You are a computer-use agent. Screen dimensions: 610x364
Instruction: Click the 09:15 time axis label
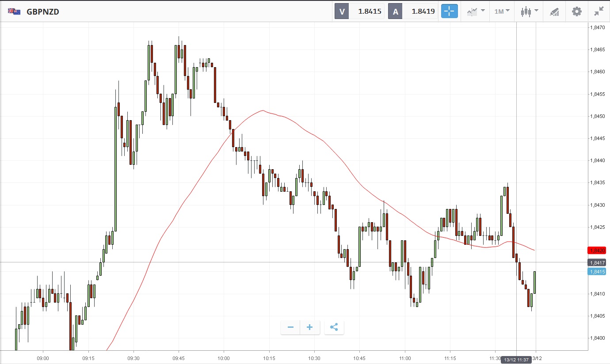click(88, 358)
